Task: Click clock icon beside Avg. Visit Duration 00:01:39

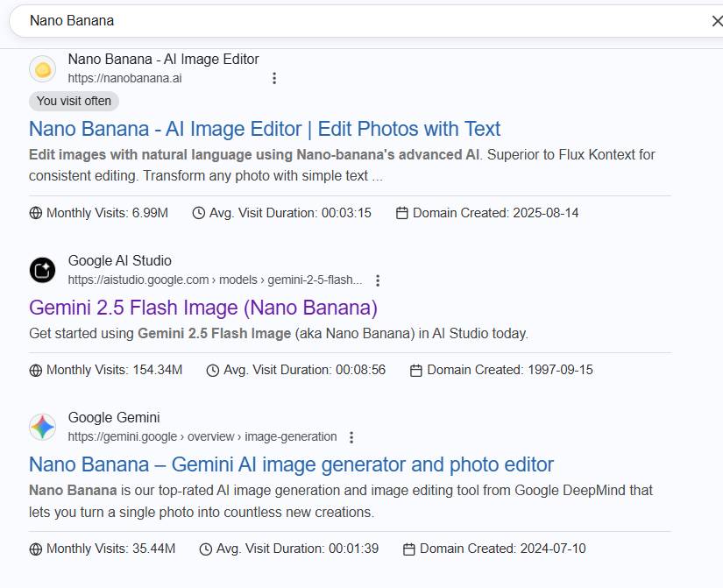Action: click(206, 549)
